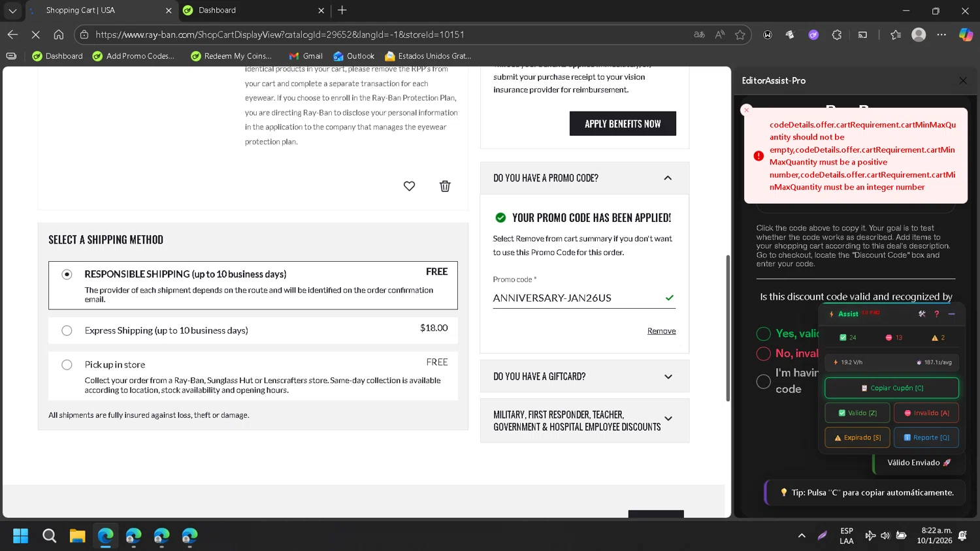Add this page to favorites with the star
The image size is (980, 551).
point(740,35)
